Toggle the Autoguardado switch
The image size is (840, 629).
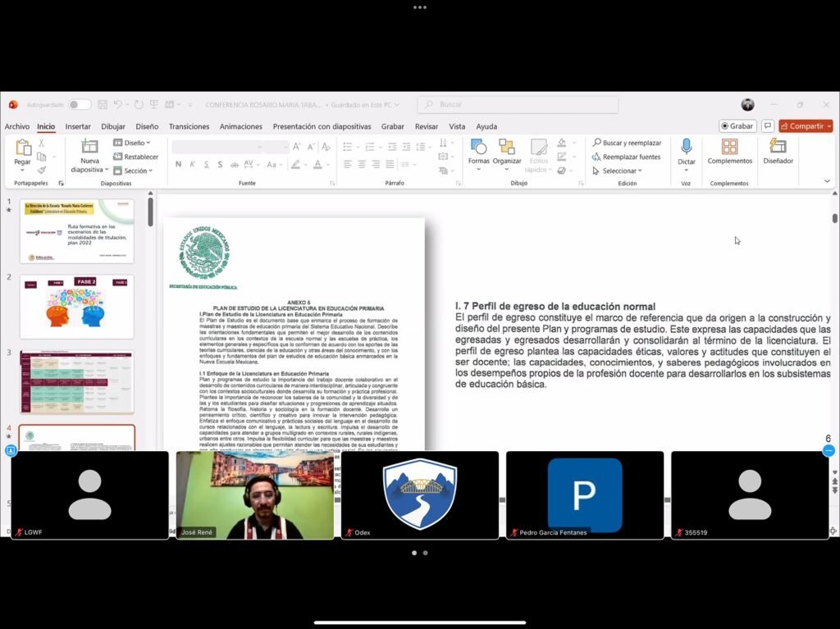tap(80, 105)
